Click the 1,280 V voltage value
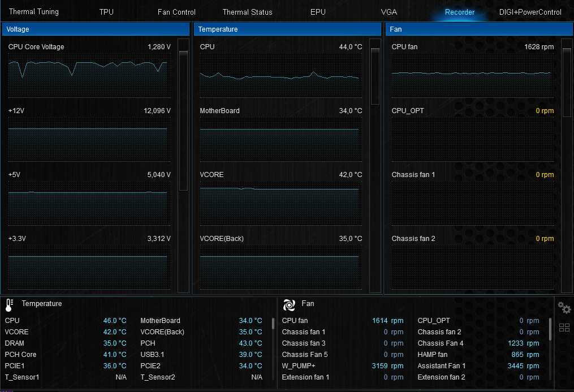Screen dimensions: 574x392 (x=159, y=47)
